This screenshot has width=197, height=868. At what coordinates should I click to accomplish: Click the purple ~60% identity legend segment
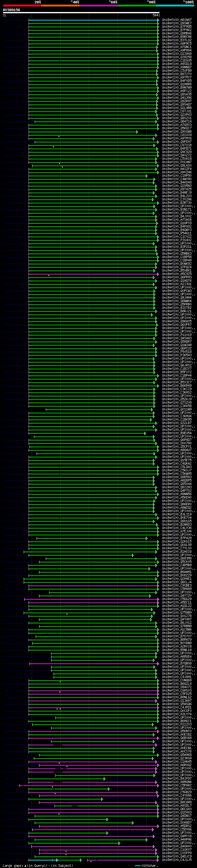[x=98, y=6]
